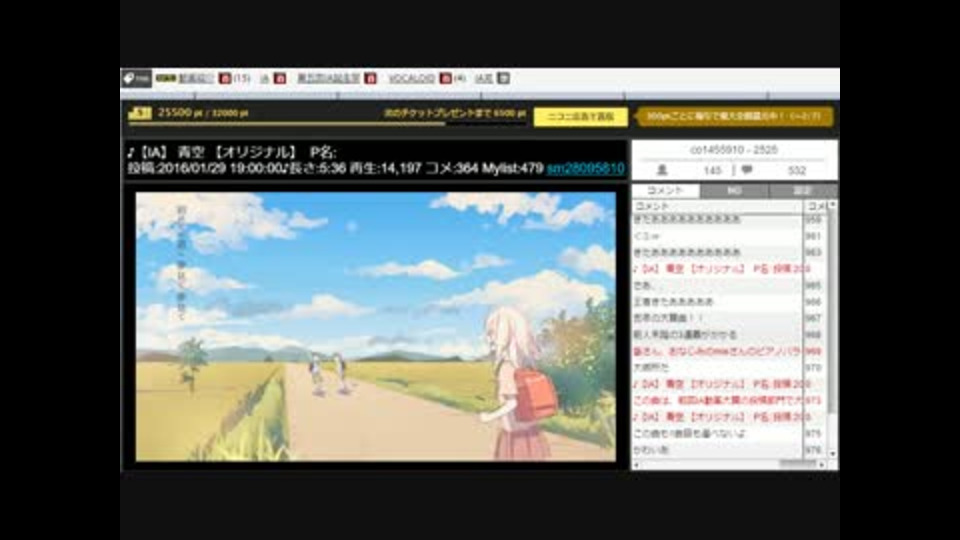Click the comment count speech bubble icon
960x540 pixels.
point(746,170)
